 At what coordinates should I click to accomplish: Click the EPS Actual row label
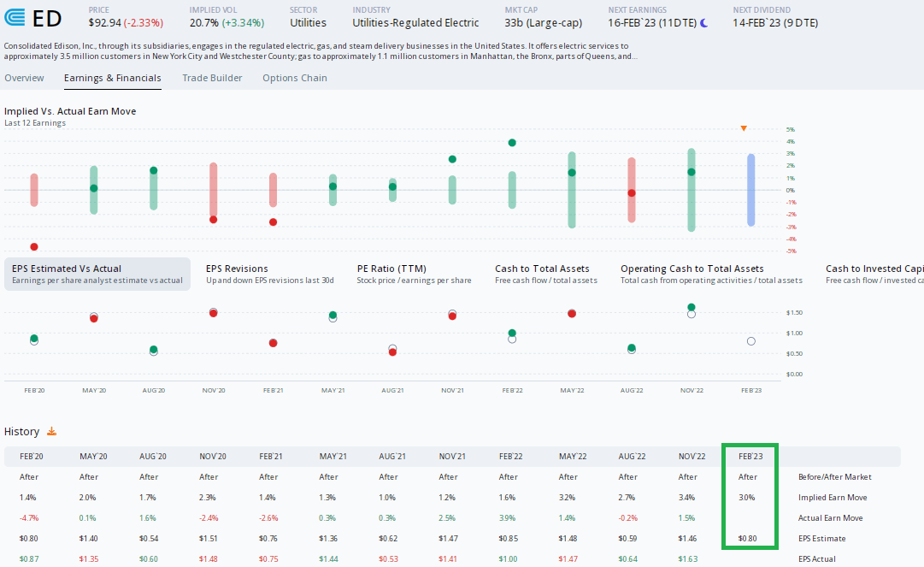coord(817,558)
